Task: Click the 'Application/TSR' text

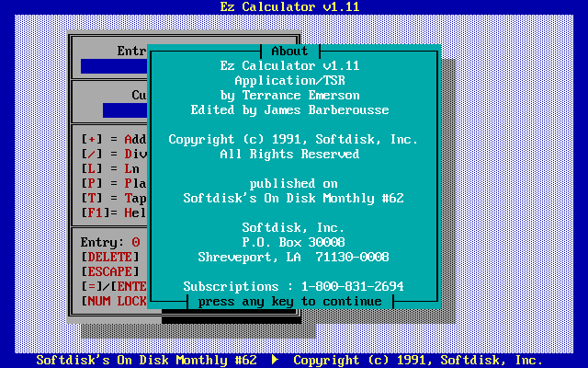Action: (289, 80)
